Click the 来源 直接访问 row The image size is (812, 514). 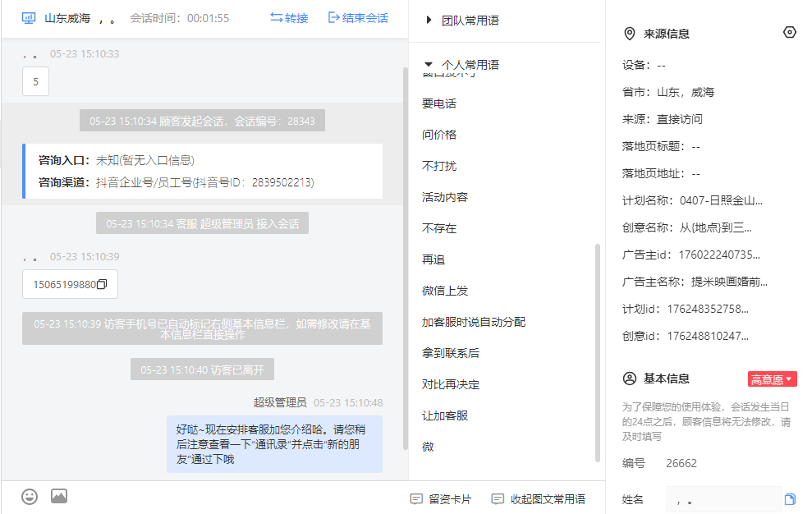(x=663, y=119)
